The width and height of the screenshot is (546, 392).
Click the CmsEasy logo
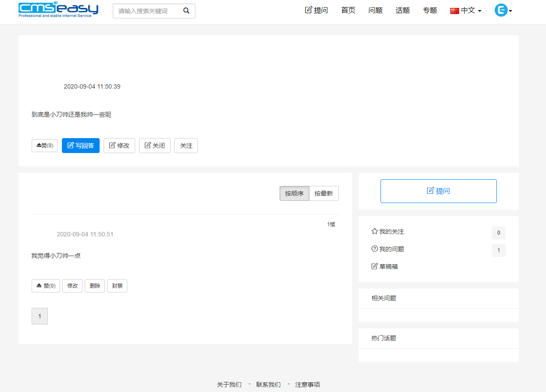pos(58,10)
